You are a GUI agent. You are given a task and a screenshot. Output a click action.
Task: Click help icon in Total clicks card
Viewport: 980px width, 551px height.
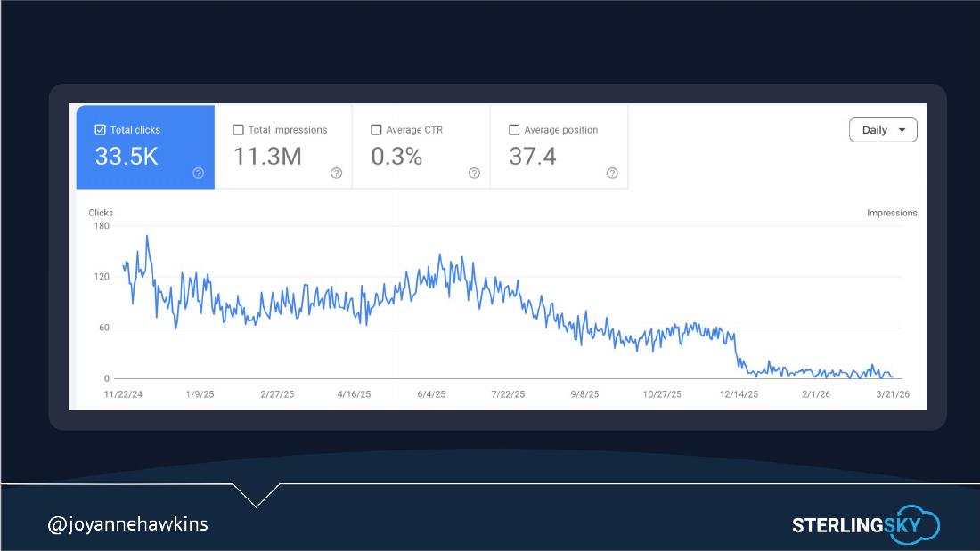(198, 173)
